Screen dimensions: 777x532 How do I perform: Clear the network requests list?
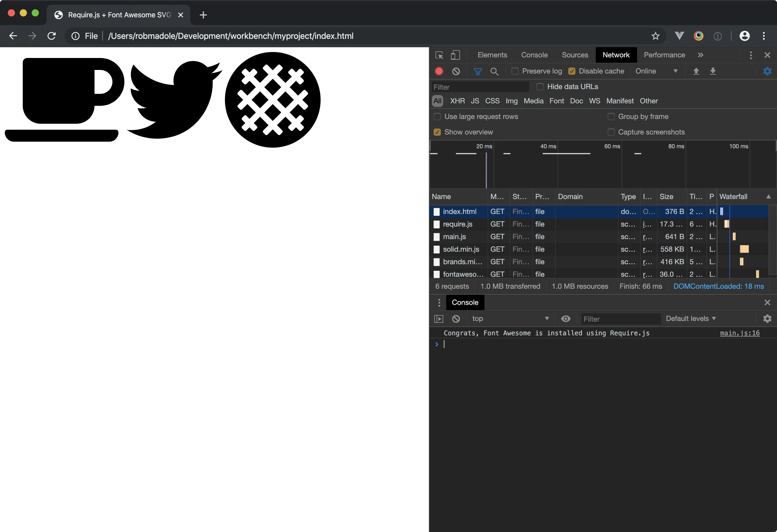click(x=456, y=71)
